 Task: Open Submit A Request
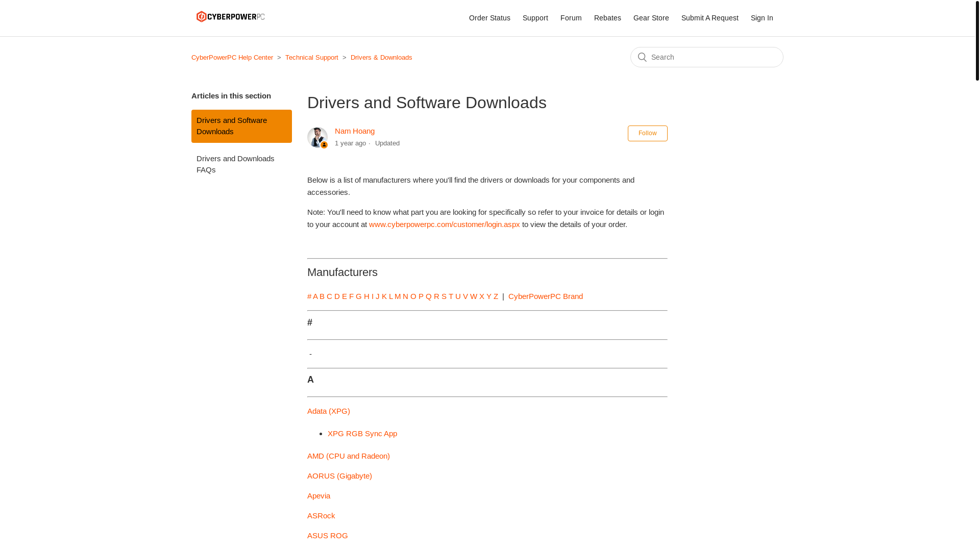click(709, 18)
